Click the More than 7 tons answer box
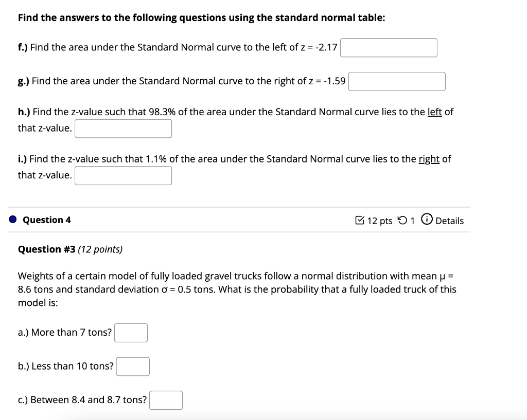Image resolution: width=527 pixels, height=420 pixels. click(131, 333)
